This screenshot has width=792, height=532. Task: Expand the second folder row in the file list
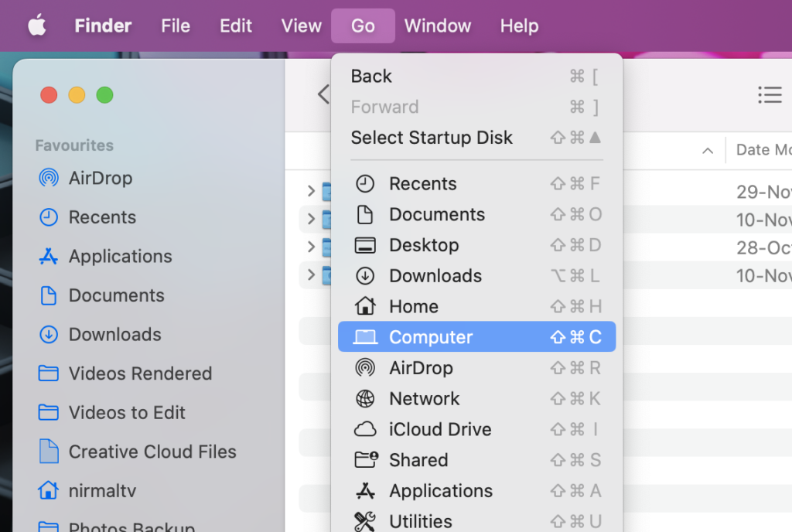311,219
